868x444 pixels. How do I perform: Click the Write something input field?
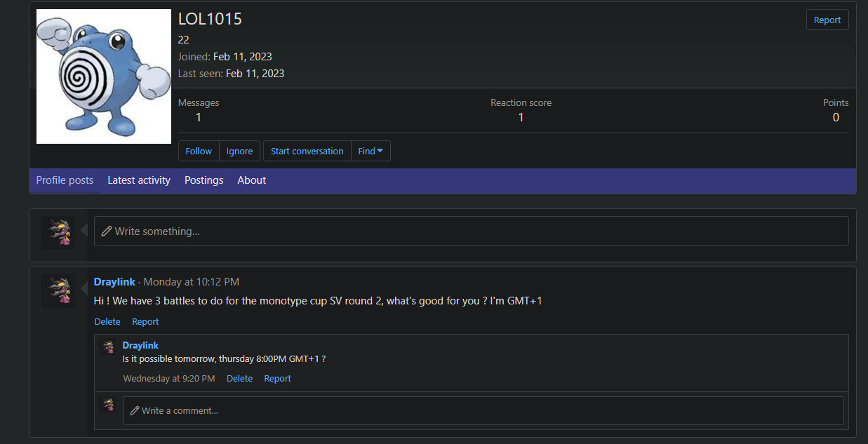(x=472, y=231)
